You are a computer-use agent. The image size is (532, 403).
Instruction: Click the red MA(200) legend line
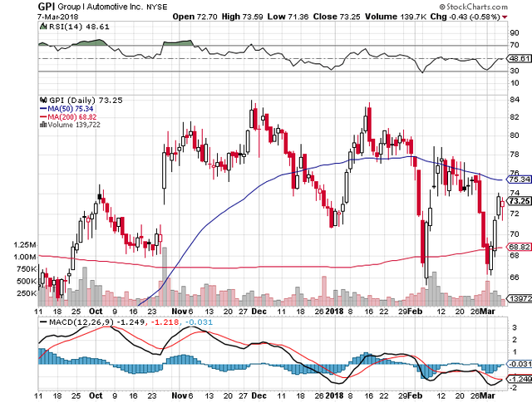click(x=43, y=116)
